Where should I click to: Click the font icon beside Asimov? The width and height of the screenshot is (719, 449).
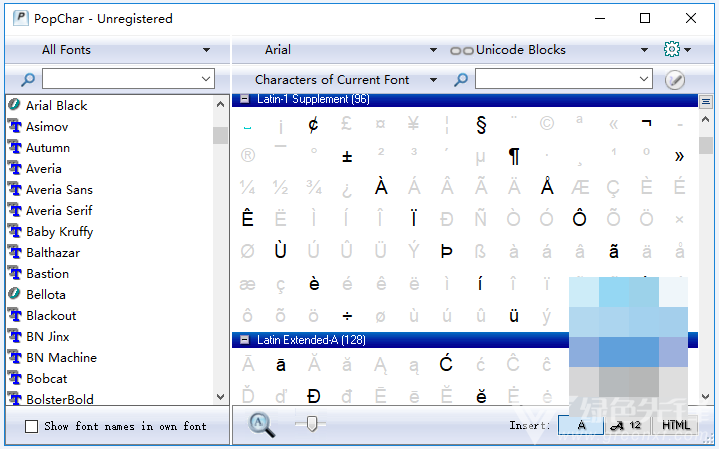tap(15, 126)
